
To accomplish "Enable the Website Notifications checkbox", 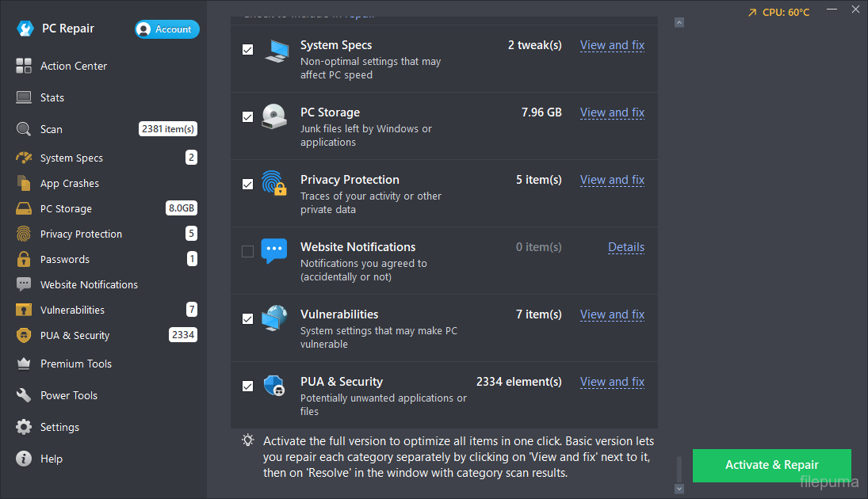I will (247, 251).
